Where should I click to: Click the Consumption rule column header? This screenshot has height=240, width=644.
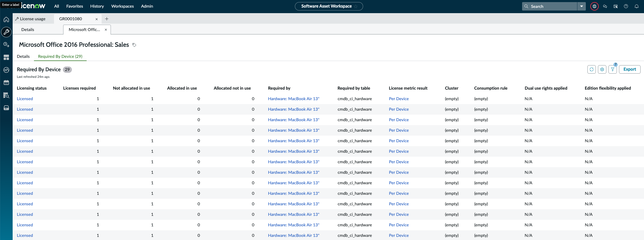(491, 88)
